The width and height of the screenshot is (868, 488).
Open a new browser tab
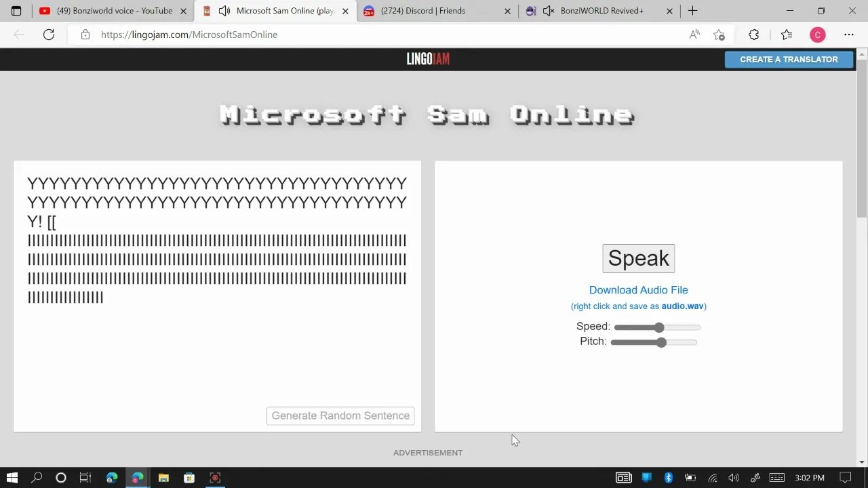[692, 11]
